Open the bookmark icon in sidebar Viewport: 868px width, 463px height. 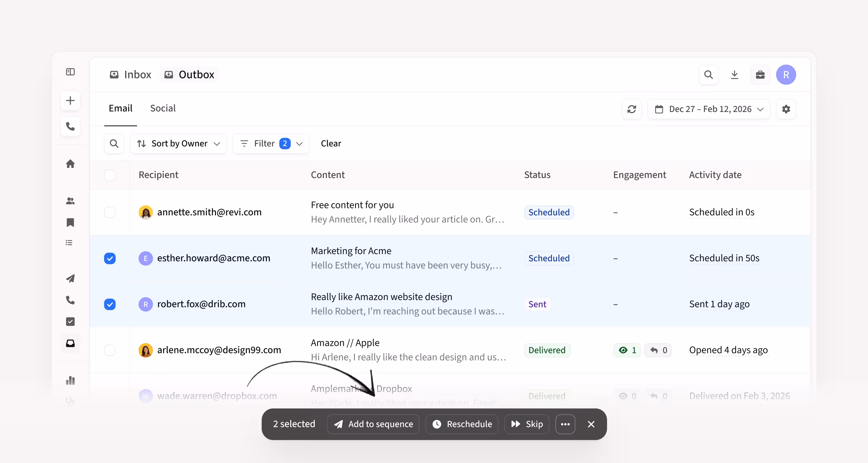(x=70, y=222)
